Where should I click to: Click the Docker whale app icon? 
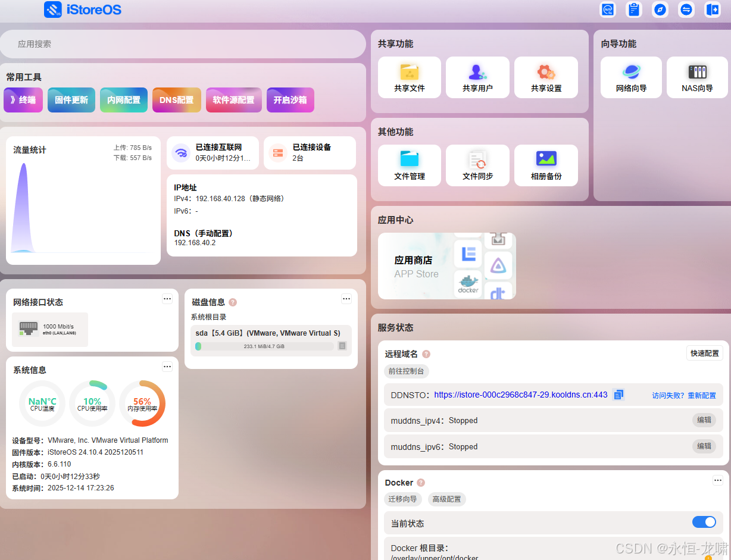[x=468, y=283]
